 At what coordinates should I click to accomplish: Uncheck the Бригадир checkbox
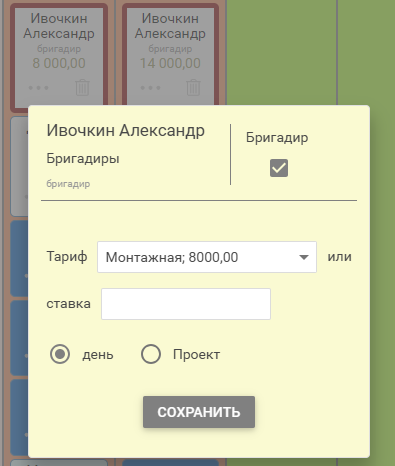[x=279, y=168]
